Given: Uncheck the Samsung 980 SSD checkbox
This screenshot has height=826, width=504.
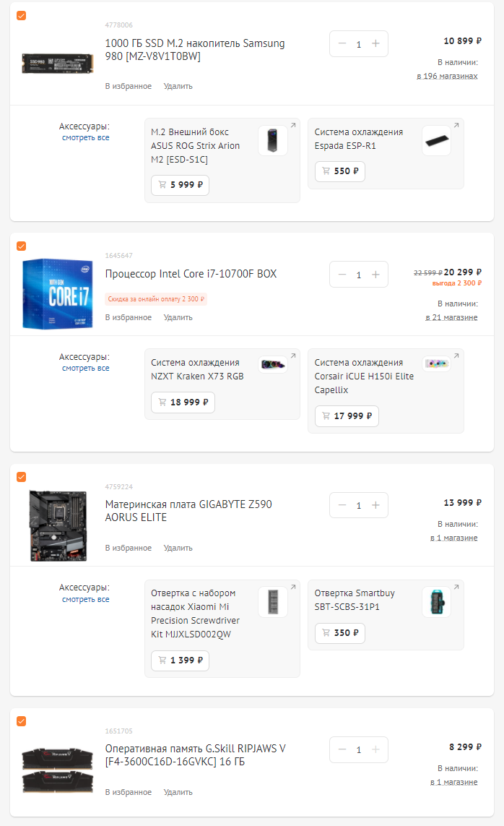Looking at the screenshot, I should (21, 15).
